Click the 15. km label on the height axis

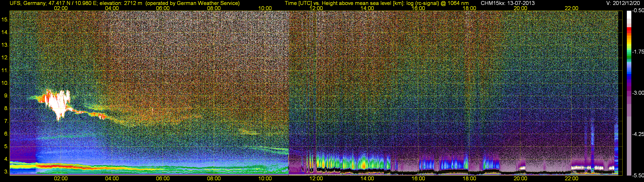point(5,20)
